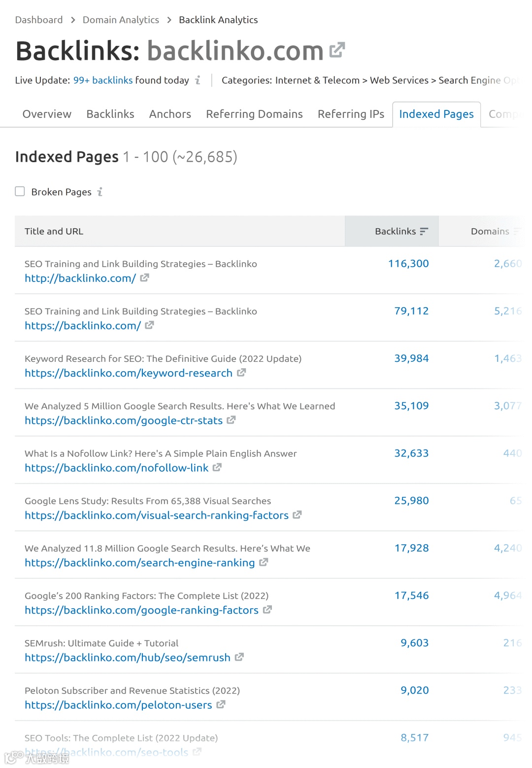532x768 pixels.
Task: Go to the Dashboard breadcrumb
Action: 39,20
